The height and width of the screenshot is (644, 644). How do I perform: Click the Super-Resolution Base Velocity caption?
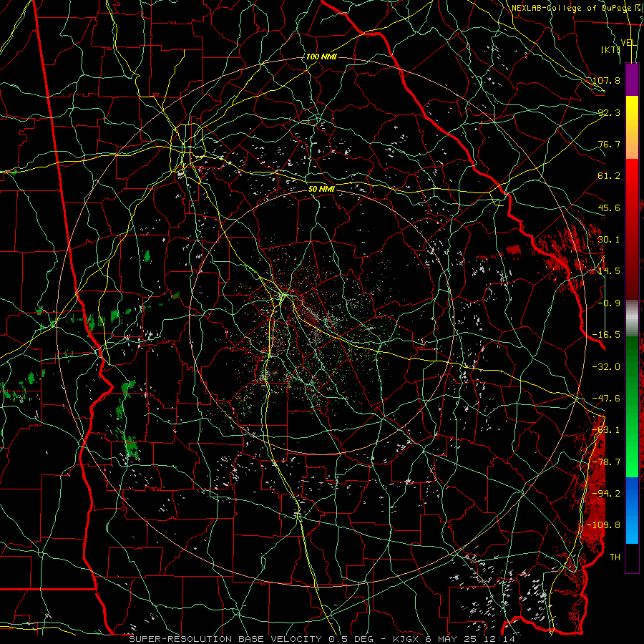pyautogui.click(x=321, y=639)
